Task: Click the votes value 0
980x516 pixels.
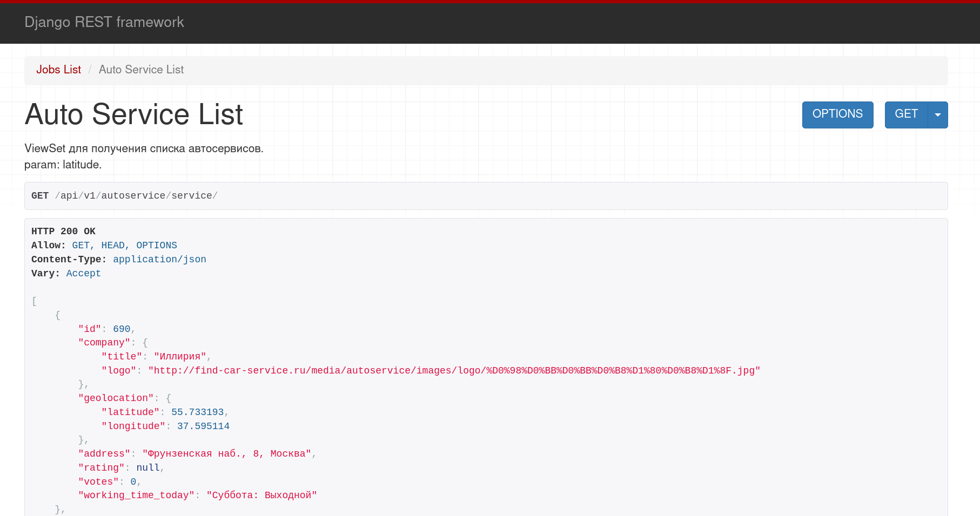Action: click(x=133, y=482)
